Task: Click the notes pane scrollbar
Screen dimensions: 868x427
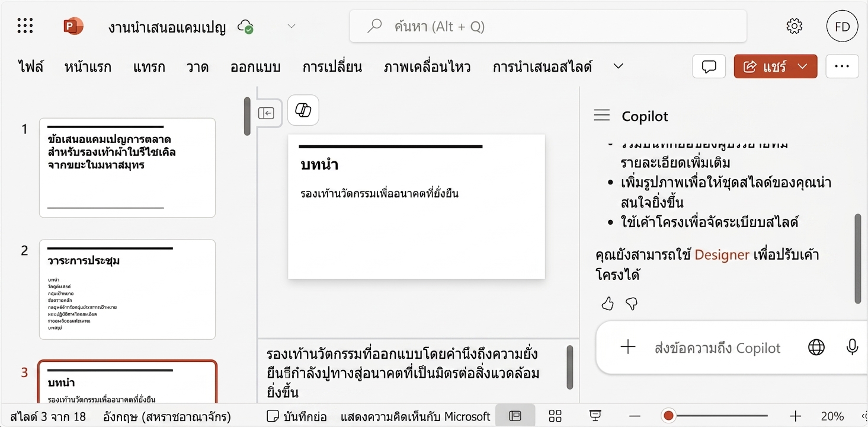Action: tap(570, 367)
